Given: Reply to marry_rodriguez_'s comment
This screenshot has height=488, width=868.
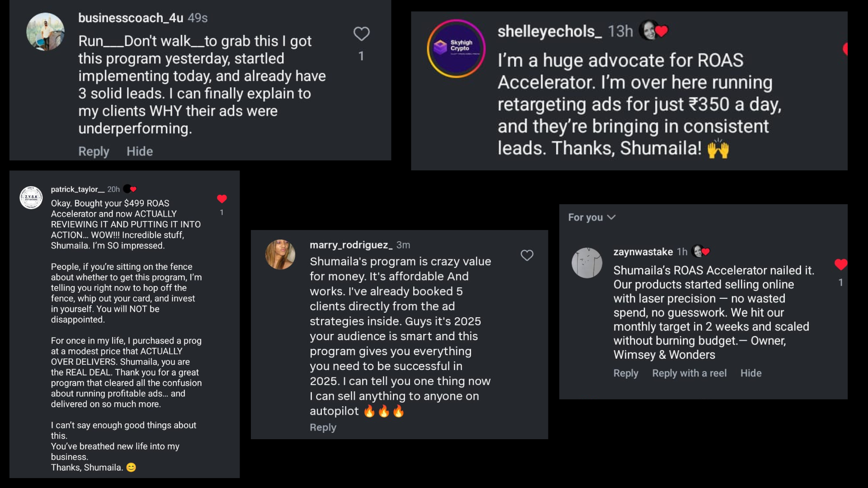Looking at the screenshot, I should (x=323, y=427).
